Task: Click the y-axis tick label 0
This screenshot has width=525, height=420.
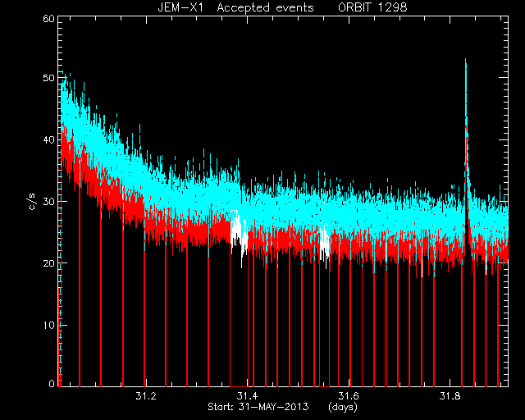Action: (x=52, y=383)
